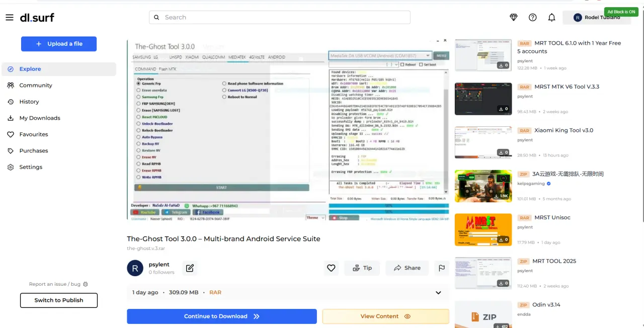Image resolution: width=644 pixels, height=328 pixels.
Task: Open 'Odin v3.14' title
Action: click(547, 305)
